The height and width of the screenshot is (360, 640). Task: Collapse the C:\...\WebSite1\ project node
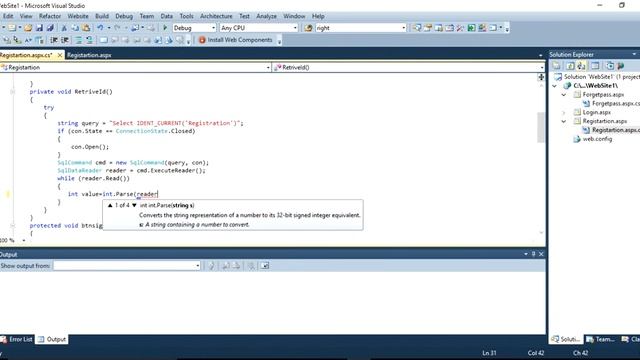(554, 86)
